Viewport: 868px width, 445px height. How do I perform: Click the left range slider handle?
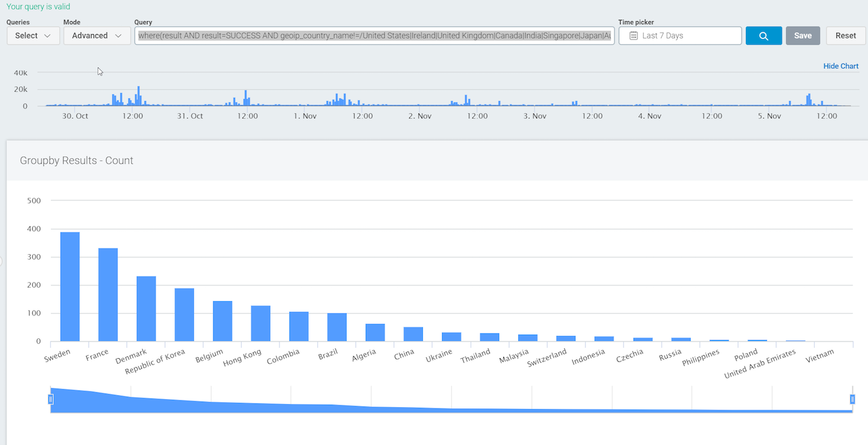tap(51, 399)
